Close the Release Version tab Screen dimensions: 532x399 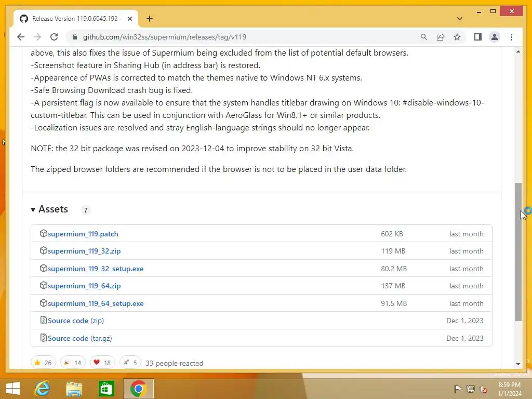pyautogui.click(x=129, y=19)
